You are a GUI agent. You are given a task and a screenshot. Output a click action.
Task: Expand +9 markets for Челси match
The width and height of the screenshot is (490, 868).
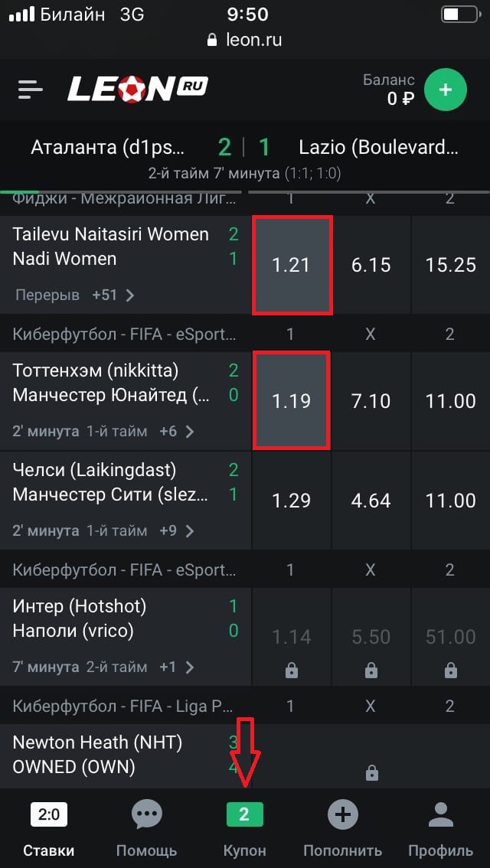[177, 530]
